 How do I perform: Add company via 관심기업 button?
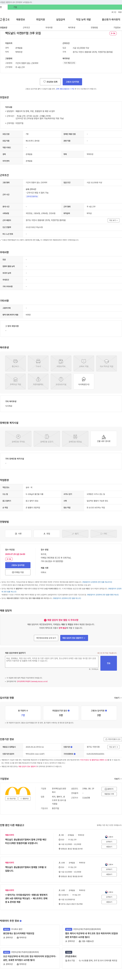[11, 799]
